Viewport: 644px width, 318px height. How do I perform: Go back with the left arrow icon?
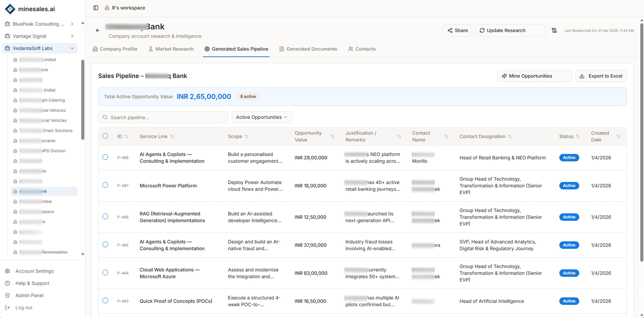(x=98, y=30)
